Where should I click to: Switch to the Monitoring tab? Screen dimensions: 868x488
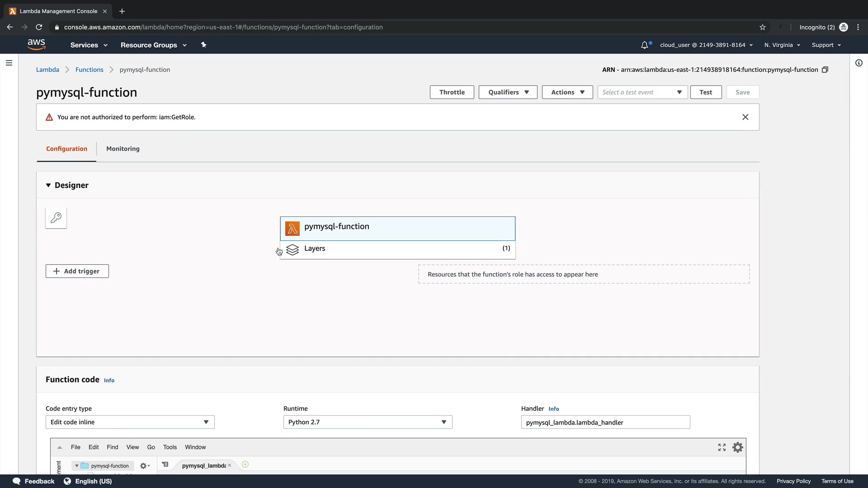123,149
